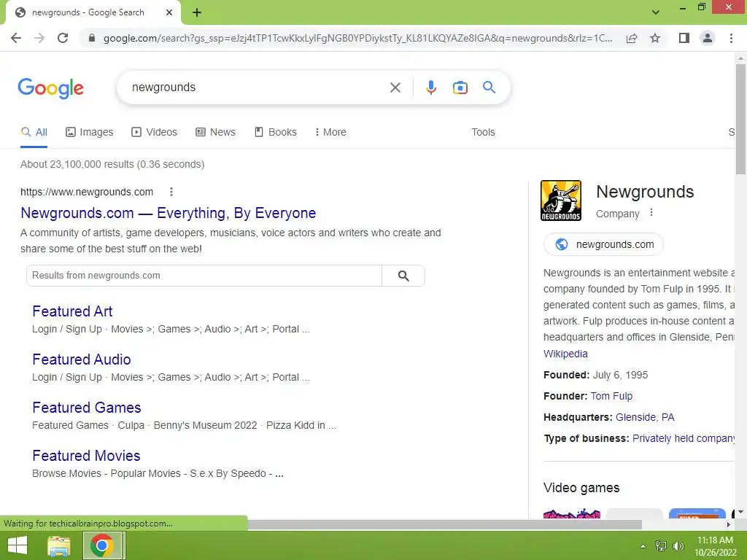The image size is (747, 560).
Task: Open volume control tray icon
Action: tap(678, 546)
